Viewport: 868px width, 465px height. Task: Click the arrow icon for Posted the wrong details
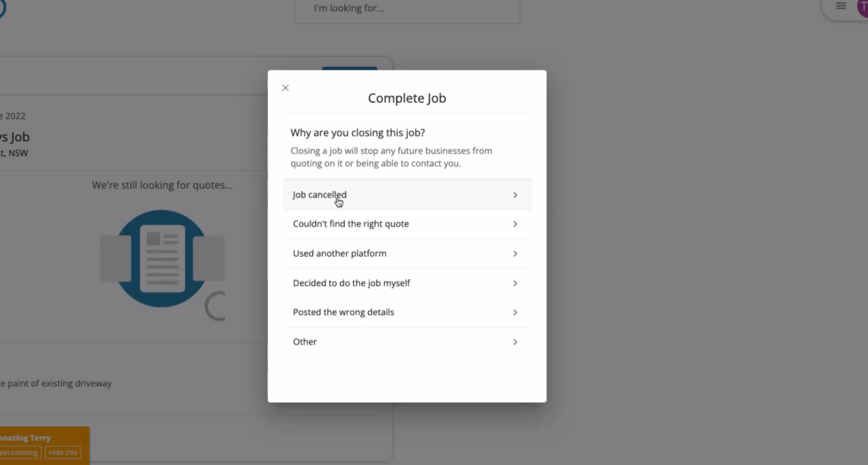515,313
